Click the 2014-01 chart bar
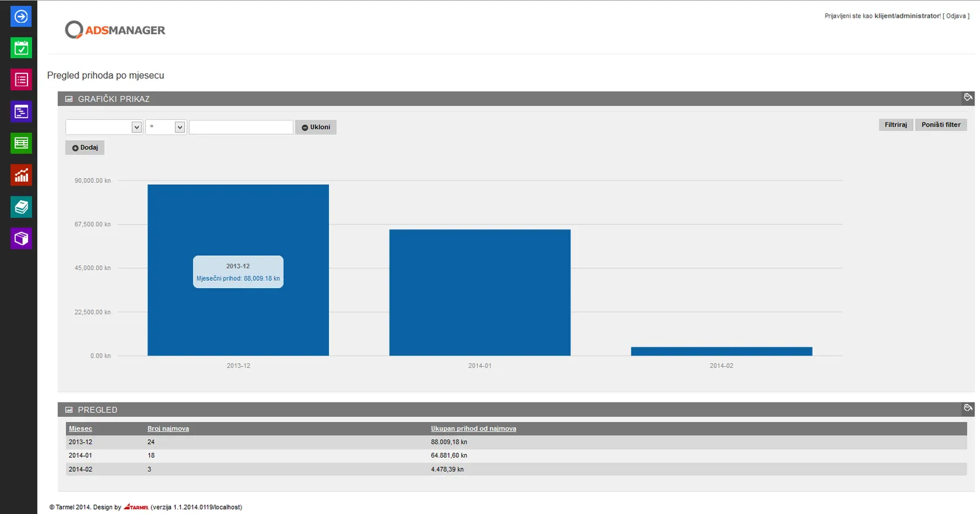Screen dimensions: 980x514 (480, 292)
